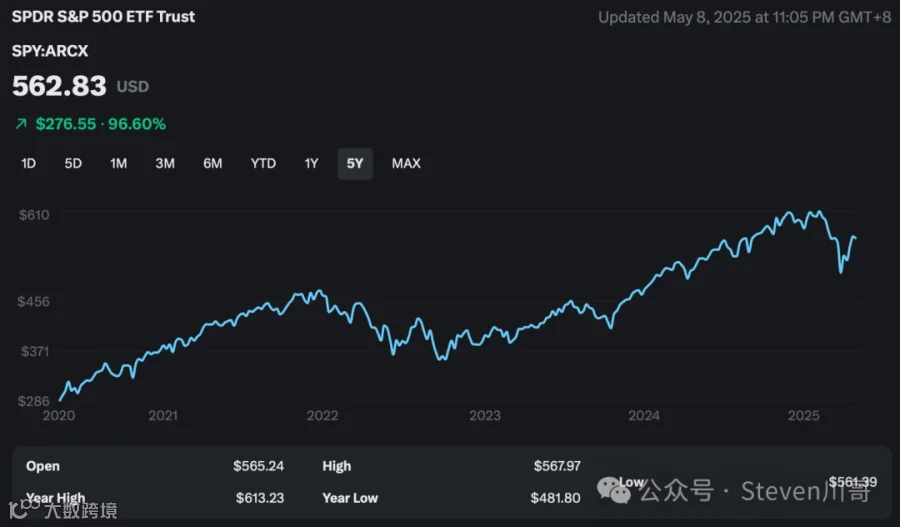Select the 1D time range tab
Image resolution: width=900 pixels, height=527 pixels.
point(28,164)
